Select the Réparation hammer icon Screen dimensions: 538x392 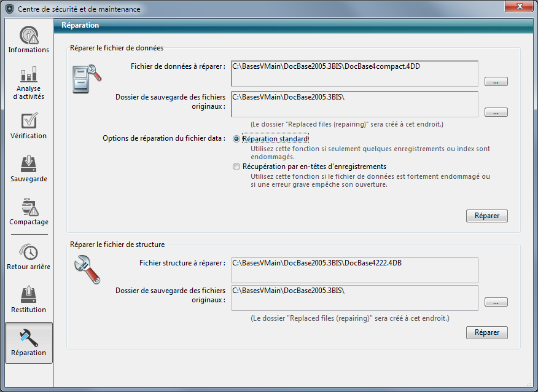click(29, 338)
